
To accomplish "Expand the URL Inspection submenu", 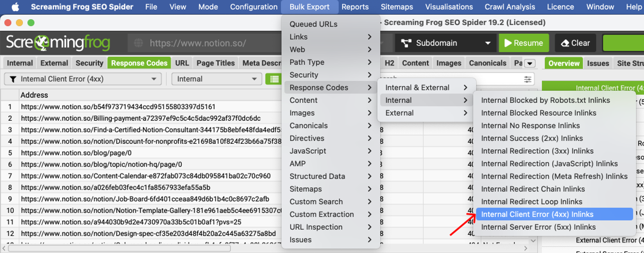I will pos(331,227).
